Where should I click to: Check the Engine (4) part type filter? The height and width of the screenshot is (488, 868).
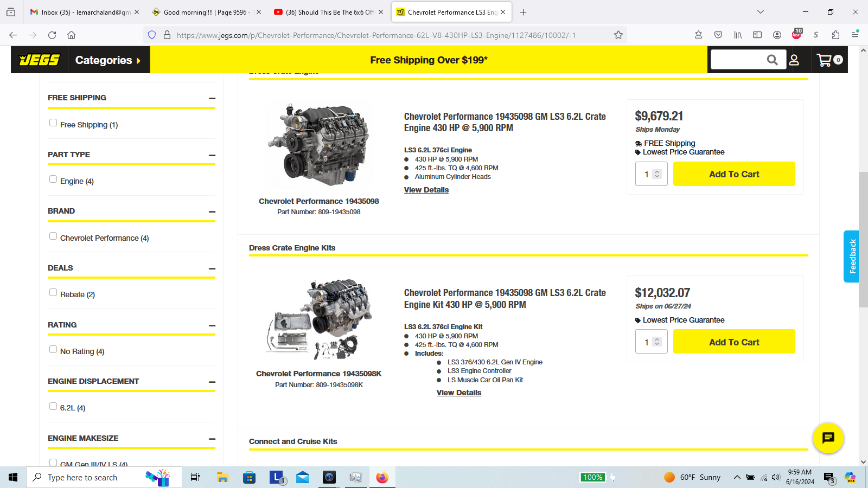pos(53,179)
